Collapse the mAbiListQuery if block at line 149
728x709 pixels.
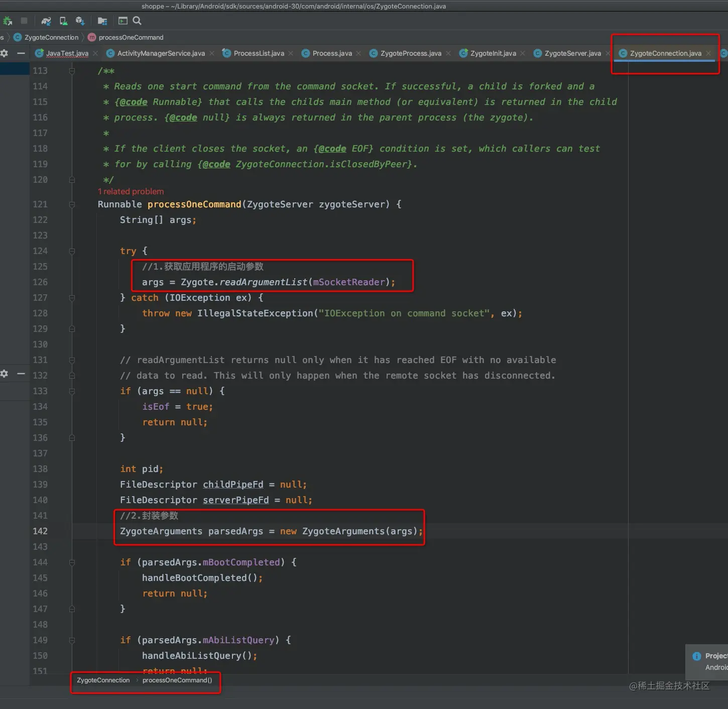point(72,640)
